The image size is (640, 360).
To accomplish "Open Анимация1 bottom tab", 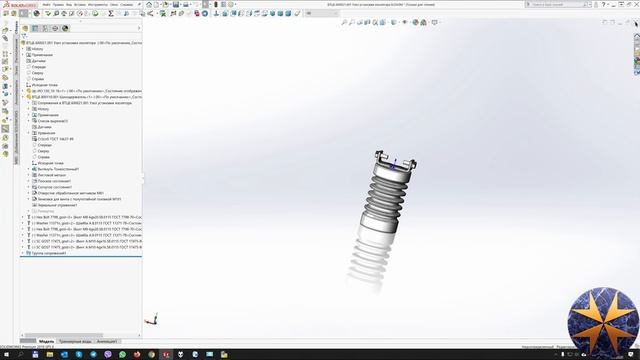I will 107,341.
